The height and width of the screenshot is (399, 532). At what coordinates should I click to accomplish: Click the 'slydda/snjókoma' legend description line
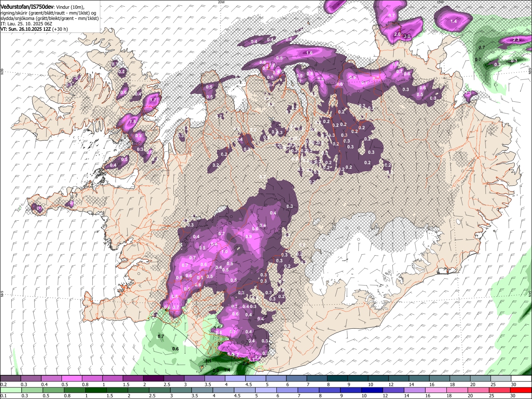(x=49, y=18)
